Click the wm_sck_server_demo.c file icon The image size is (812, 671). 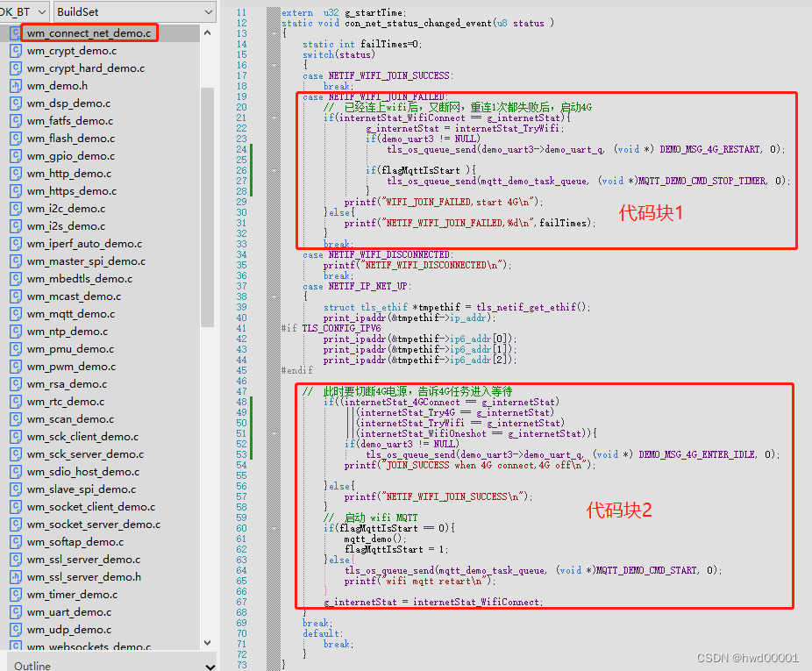(16, 453)
